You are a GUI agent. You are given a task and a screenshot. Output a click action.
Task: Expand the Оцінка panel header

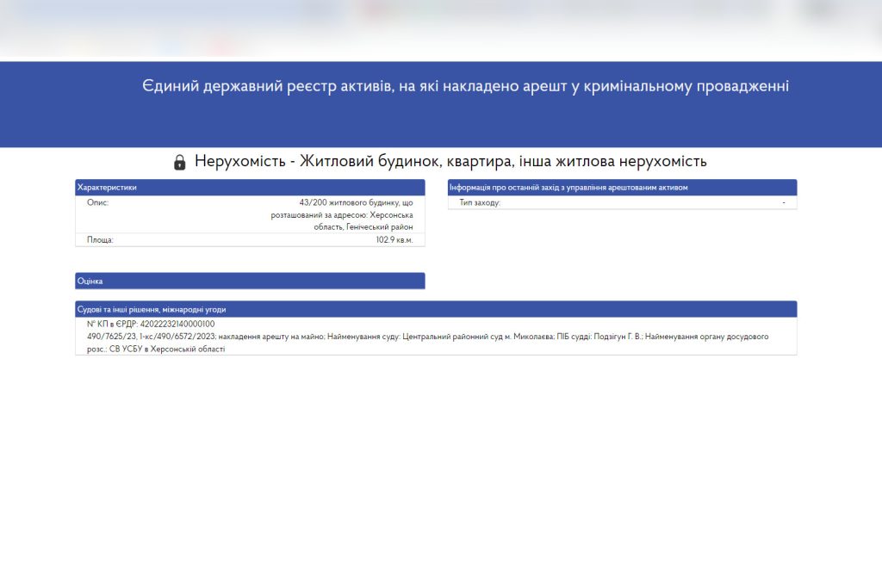[x=250, y=281]
